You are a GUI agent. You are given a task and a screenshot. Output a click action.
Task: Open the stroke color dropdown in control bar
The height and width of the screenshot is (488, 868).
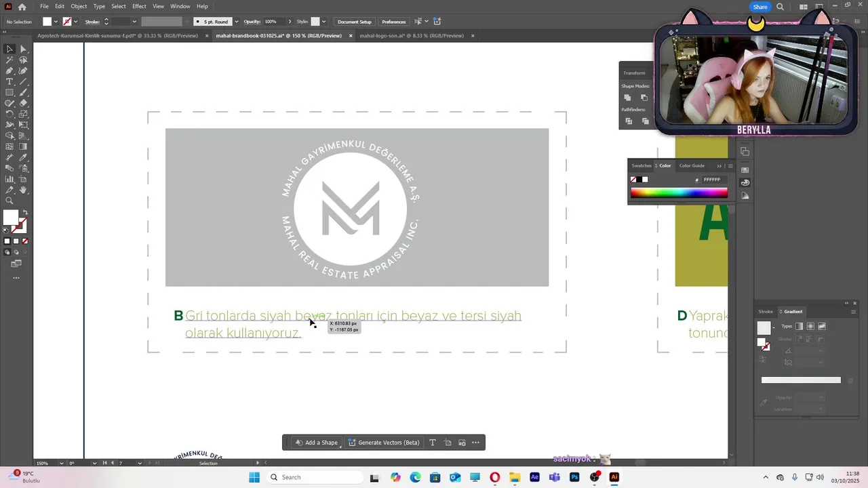(76, 22)
